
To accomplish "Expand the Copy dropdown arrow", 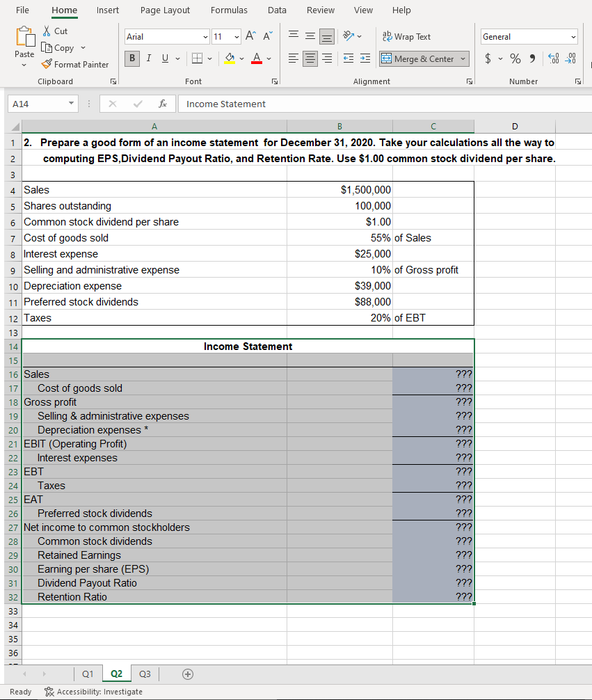I will click(x=83, y=48).
